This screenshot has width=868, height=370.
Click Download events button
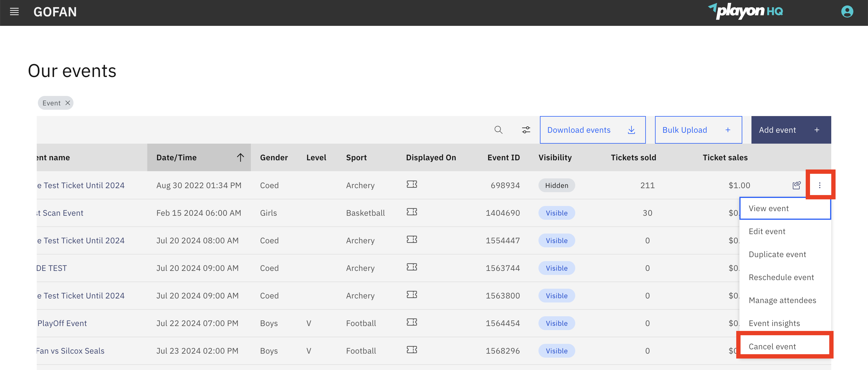pyautogui.click(x=593, y=130)
